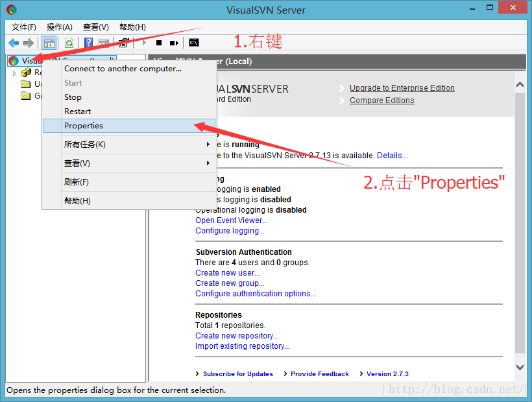Choose Properties in context menu
This screenshot has height=402, width=532.
130,126
